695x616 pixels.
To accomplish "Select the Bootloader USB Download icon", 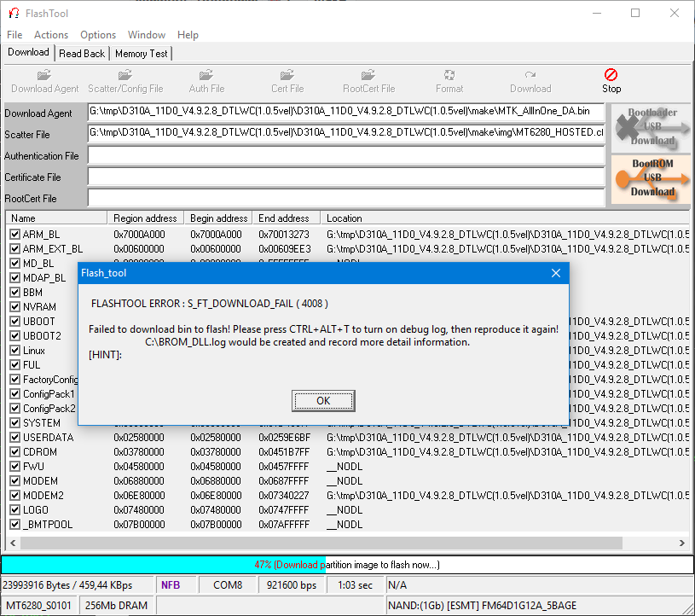I will pyautogui.click(x=652, y=126).
